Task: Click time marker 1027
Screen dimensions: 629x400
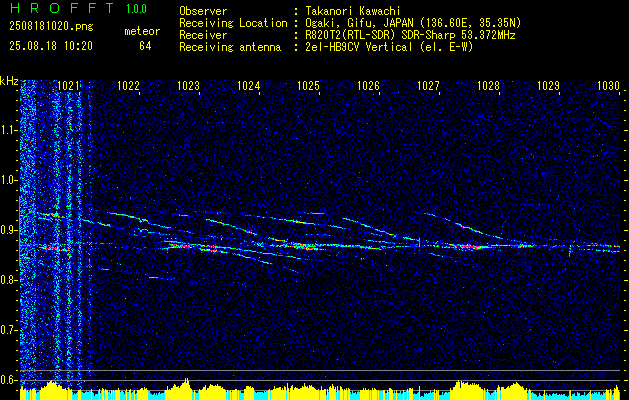Action: tap(428, 86)
